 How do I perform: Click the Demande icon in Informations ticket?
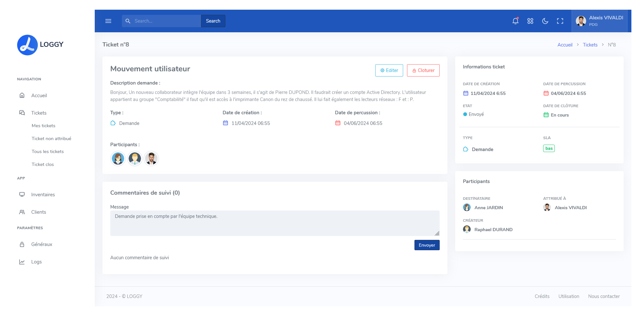[x=466, y=149]
